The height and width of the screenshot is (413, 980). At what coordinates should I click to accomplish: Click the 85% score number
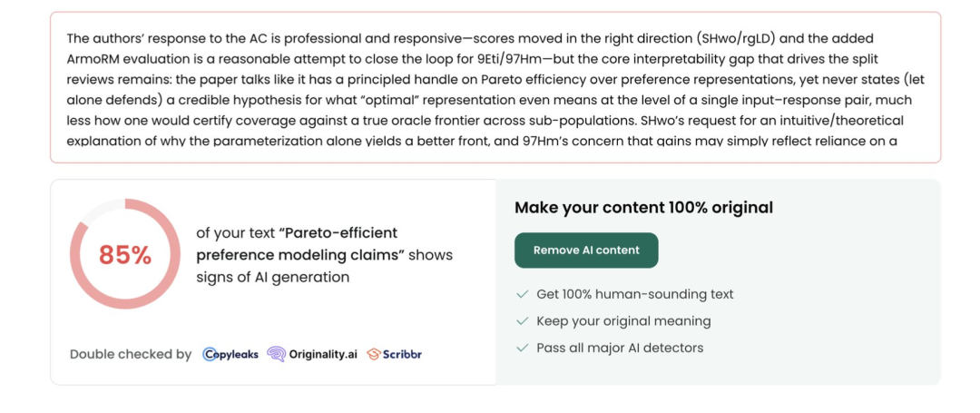pos(125,256)
